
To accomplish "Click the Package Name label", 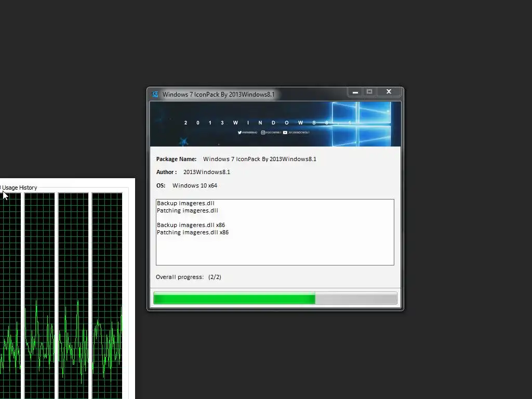I will (177, 159).
